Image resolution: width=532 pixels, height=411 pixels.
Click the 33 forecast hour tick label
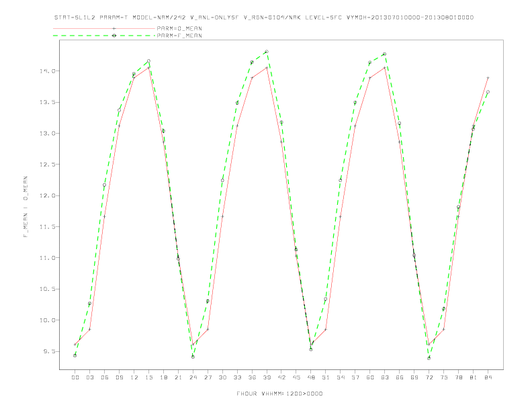pyautogui.click(x=237, y=377)
